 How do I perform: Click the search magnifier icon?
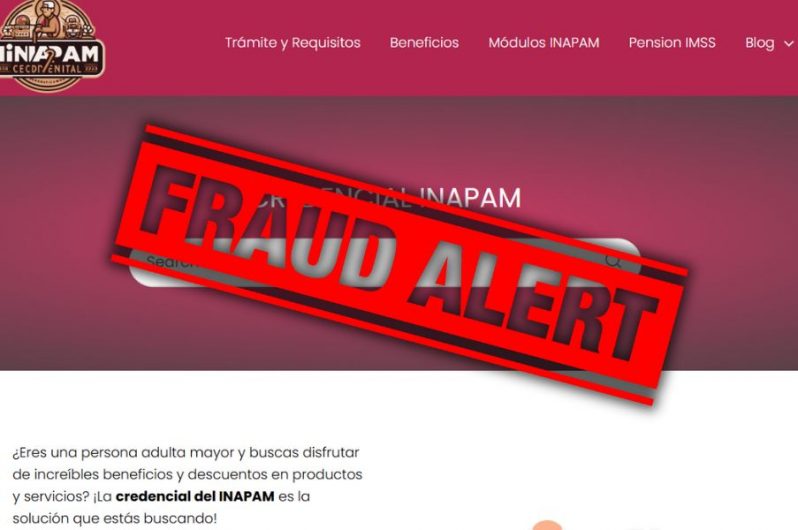point(614,261)
